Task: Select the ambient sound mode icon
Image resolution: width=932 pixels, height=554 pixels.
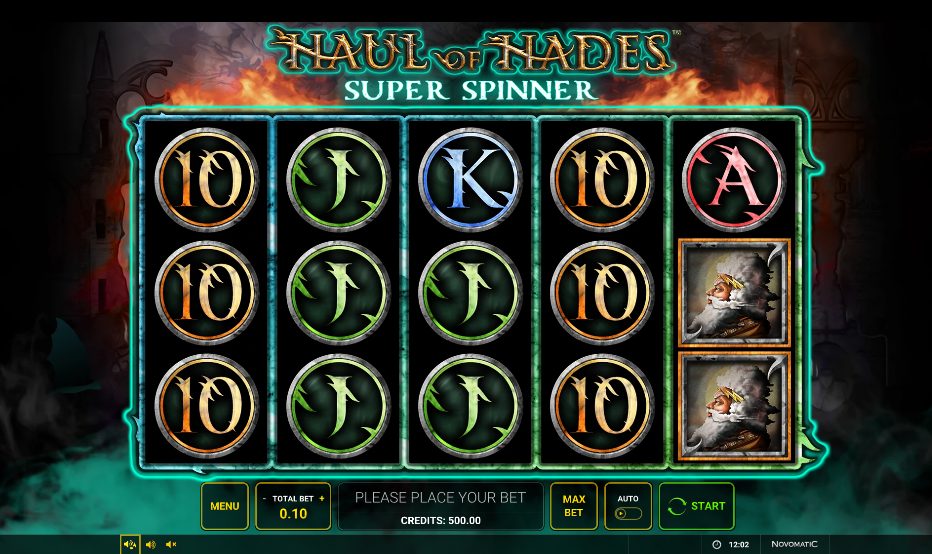Action: click(130, 544)
